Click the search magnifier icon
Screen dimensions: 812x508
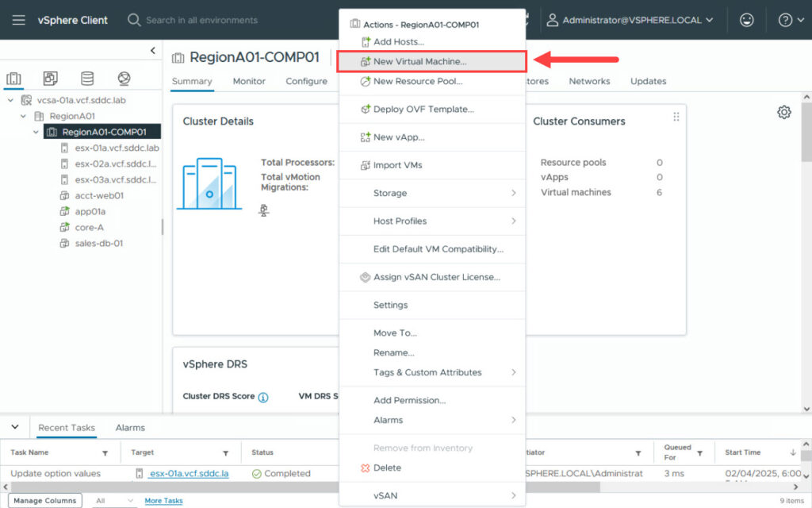coord(133,20)
